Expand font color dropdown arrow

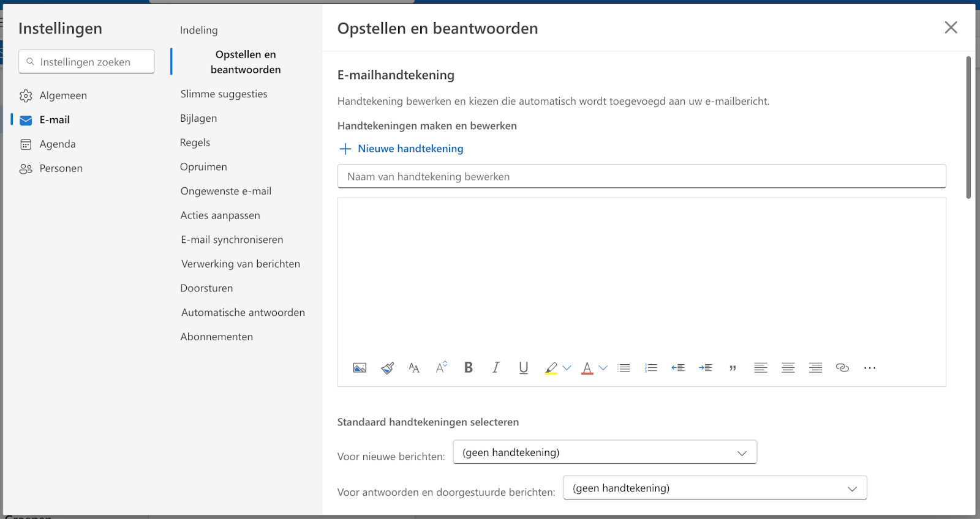tap(603, 368)
